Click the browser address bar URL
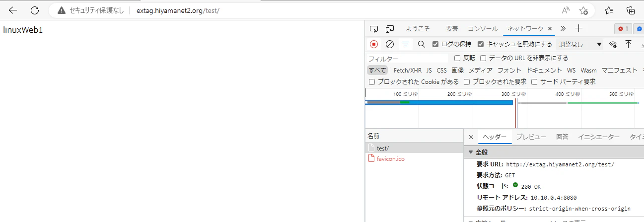The height and width of the screenshot is (222, 644). click(178, 10)
